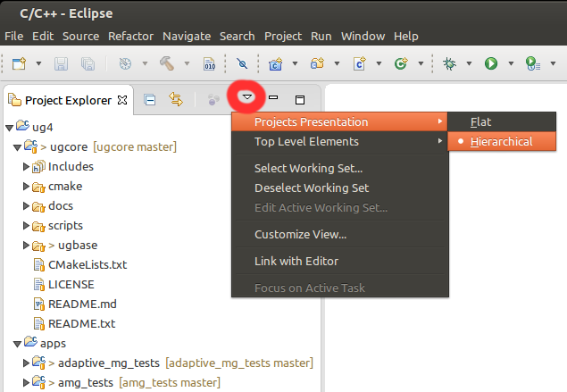The height and width of the screenshot is (392, 567).
Task: Open Top Level Elements submenu
Action: pos(339,141)
